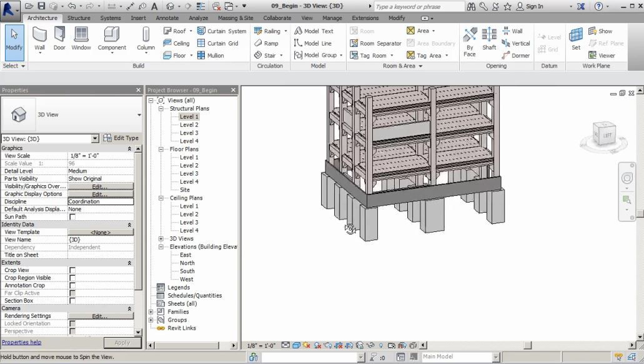The width and height of the screenshot is (644, 364).
Task: Select the Shaft opening tool
Action: (489, 39)
